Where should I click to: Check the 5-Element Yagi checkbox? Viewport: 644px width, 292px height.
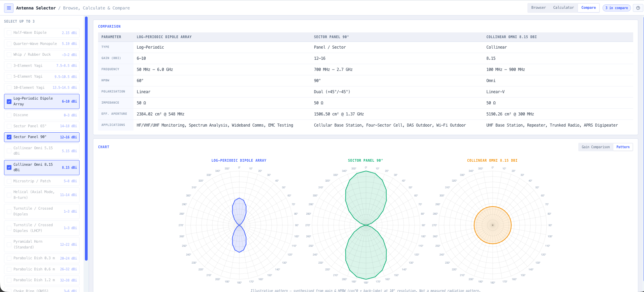coord(9,77)
